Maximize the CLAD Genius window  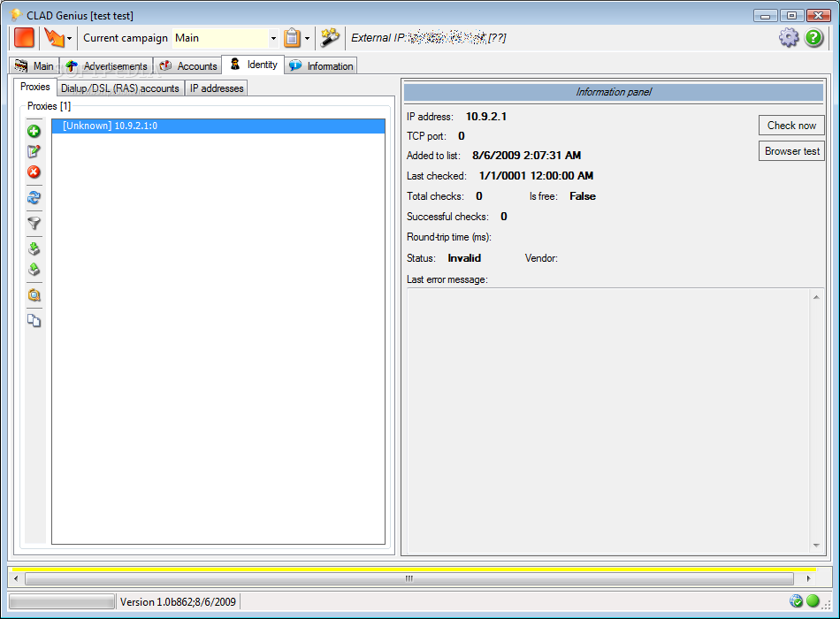tap(791, 16)
